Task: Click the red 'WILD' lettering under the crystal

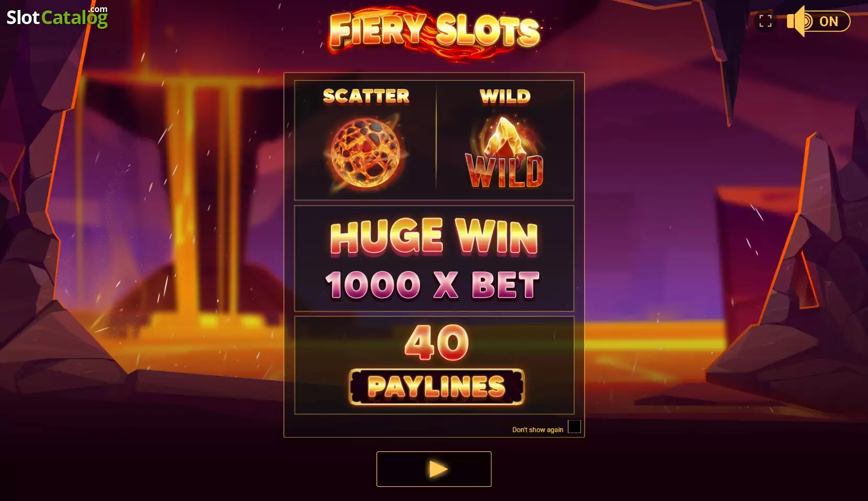Action: tap(505, 171)
